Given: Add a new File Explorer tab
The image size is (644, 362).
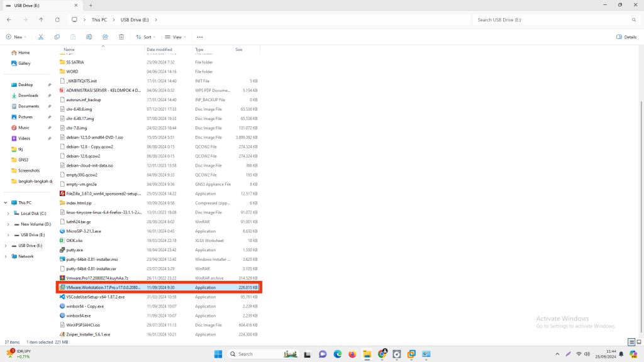Looking at the screenshot, I should (91, 5).
